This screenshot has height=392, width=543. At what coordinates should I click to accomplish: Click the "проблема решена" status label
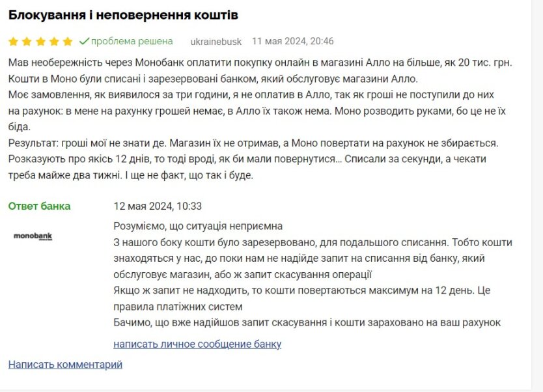coord(132,42)
